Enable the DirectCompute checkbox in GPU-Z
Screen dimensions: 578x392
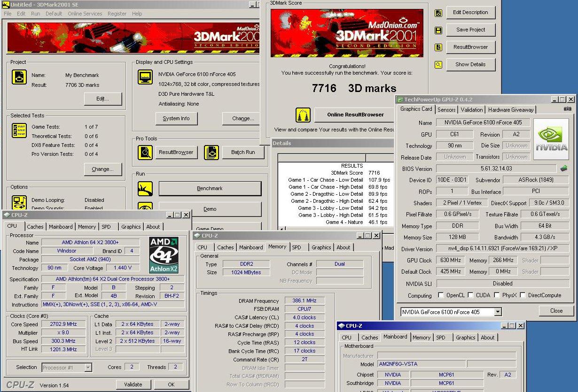point(523,295)
